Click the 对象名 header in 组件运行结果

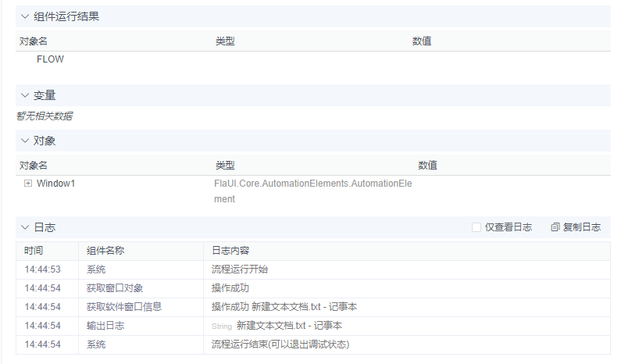34,41
